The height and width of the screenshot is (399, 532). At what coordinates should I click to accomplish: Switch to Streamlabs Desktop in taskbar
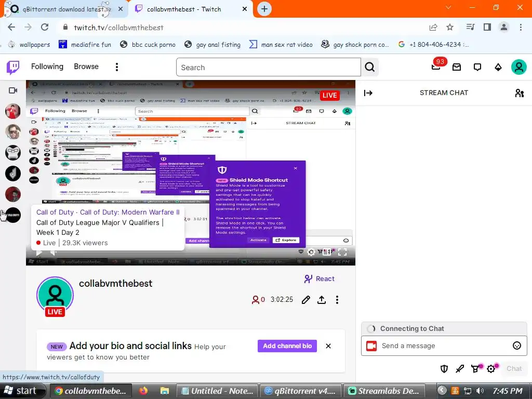coord(384,391)
